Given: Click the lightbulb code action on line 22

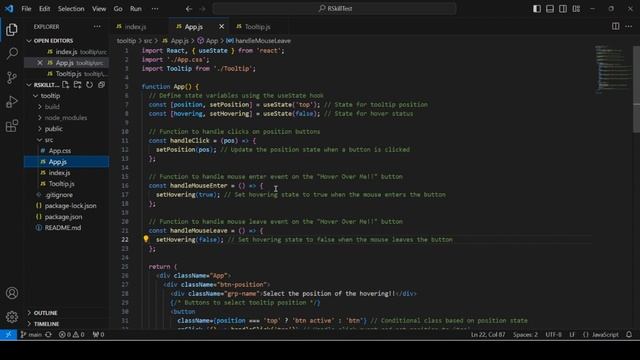Looking at the screenshot, I should coord(146,239).
